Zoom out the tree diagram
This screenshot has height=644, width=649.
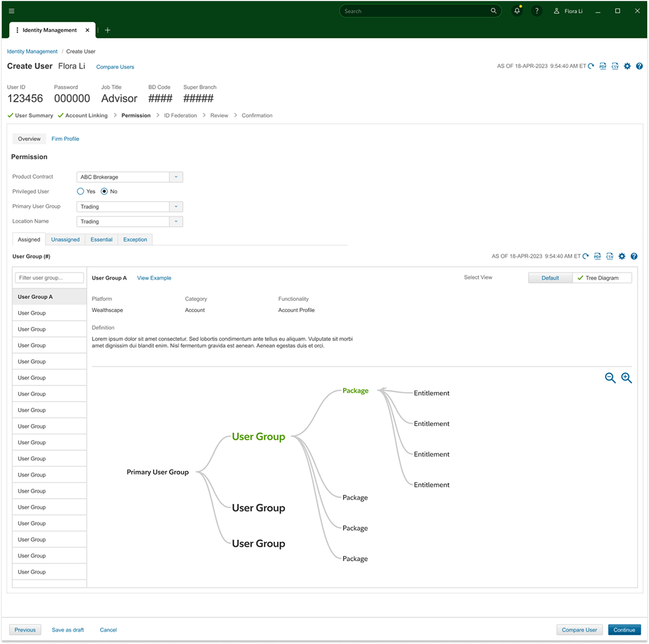[x=610, y=378]
